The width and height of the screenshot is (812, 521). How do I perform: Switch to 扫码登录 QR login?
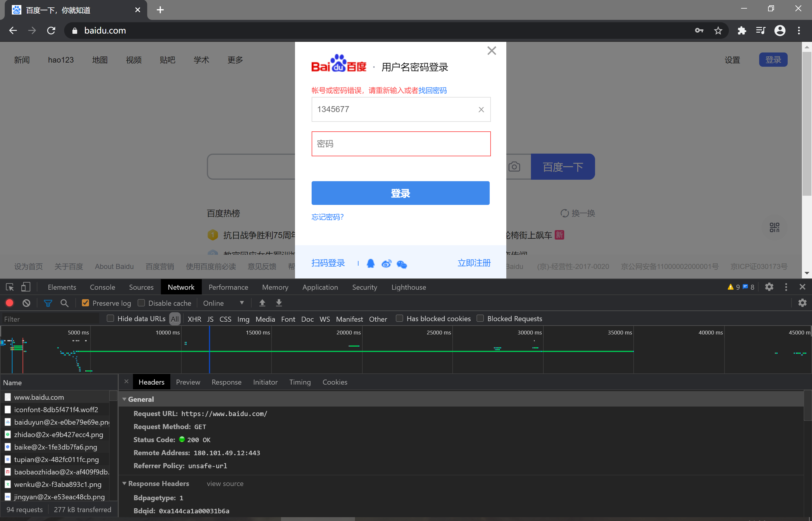point(328,263)
